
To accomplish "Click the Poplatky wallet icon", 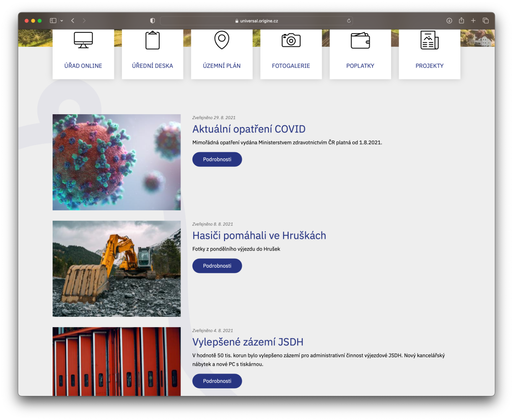I will point(360,40).
